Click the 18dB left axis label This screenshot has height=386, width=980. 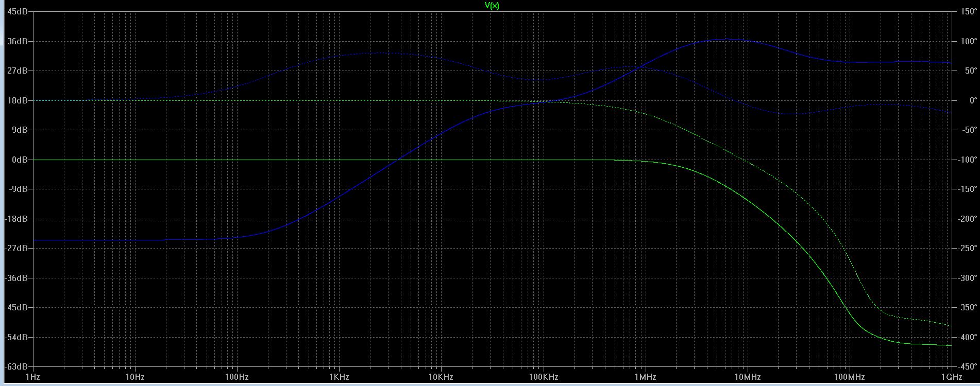tap(19, 100)
